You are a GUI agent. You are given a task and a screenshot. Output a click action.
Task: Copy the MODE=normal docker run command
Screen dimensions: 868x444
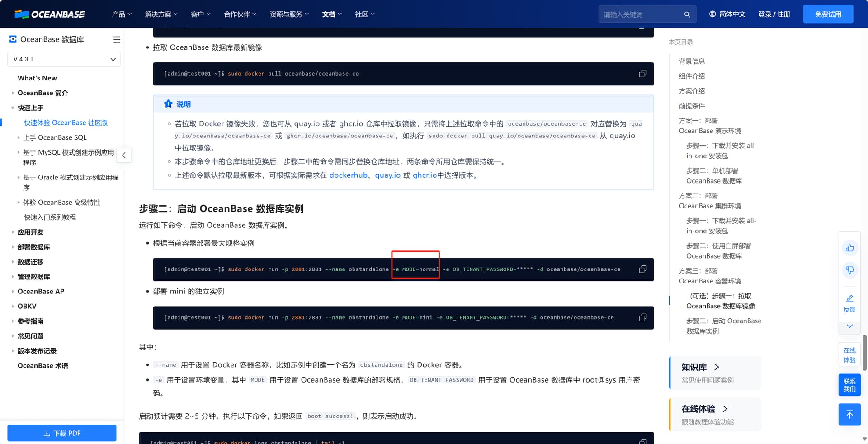click(x=642, y=269)
